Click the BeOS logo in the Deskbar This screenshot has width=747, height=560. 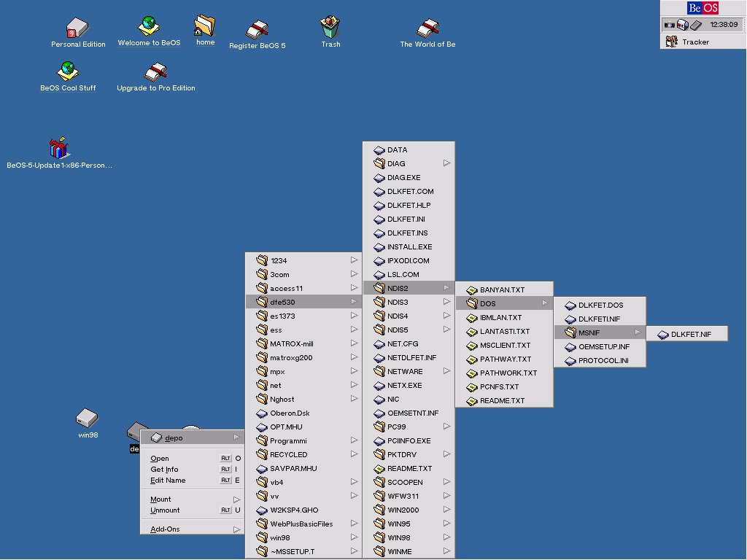pyautogui.click(x=703, y=8)
